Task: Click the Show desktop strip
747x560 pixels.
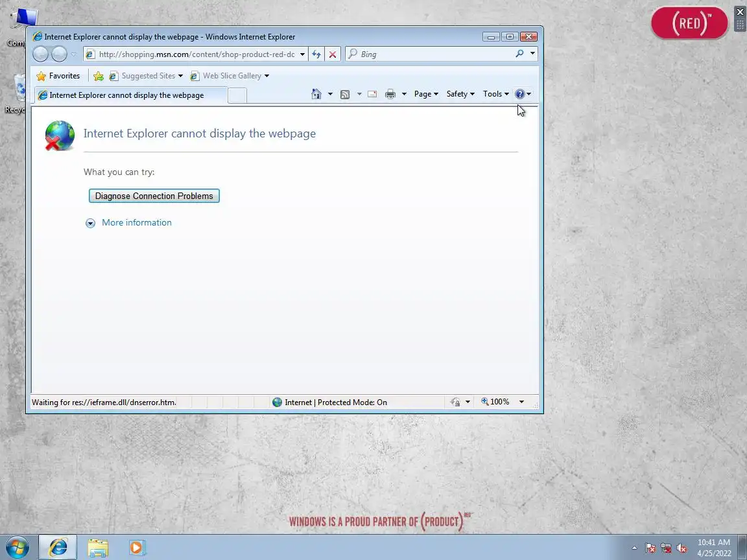Action: point(742,548)
